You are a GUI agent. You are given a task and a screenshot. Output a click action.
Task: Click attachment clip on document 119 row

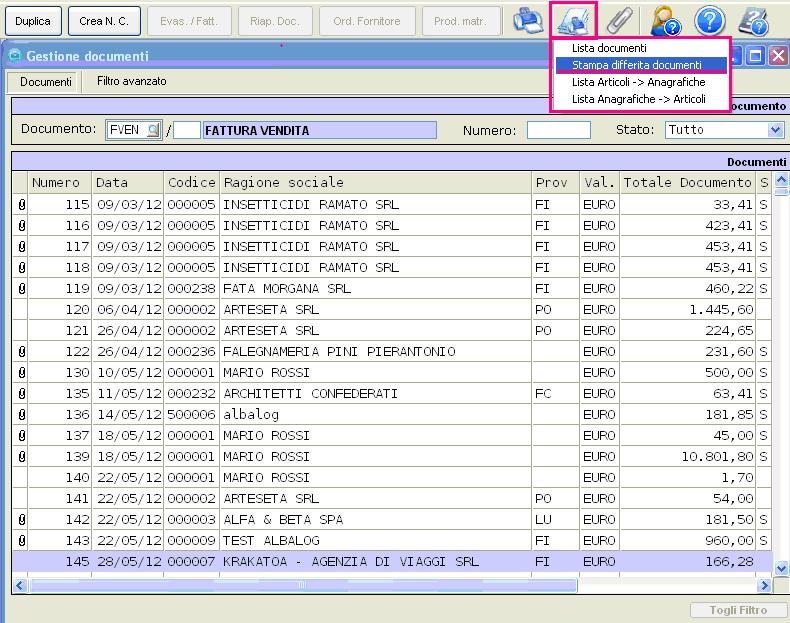tap(22, 289)
